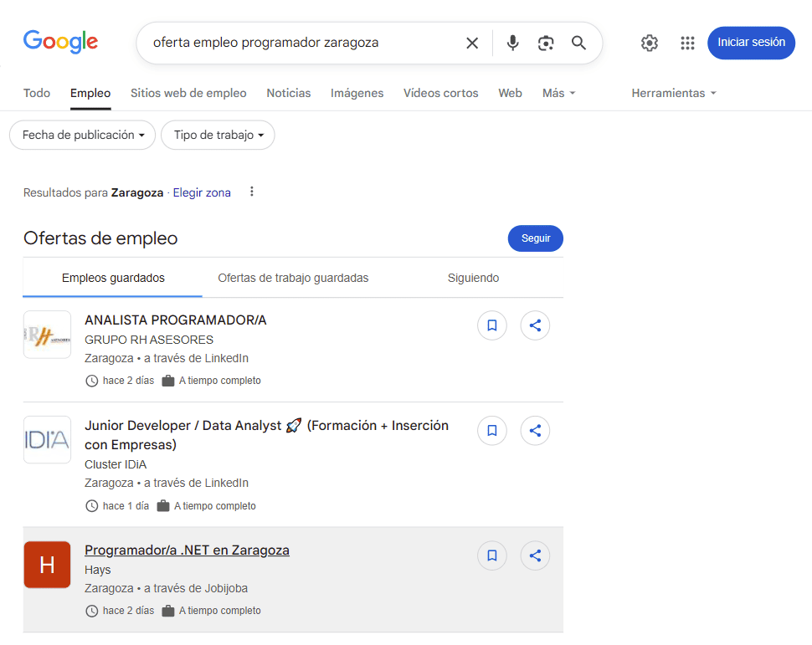Open the Tipo de trabajo dropdown
Viewport: 812px width, 645px height.
point(218,135)
